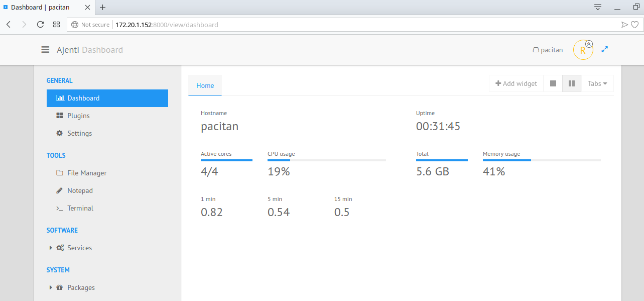644x301 pixels.
Task: Open the user avatar R menu
Action: coord(583,50)
